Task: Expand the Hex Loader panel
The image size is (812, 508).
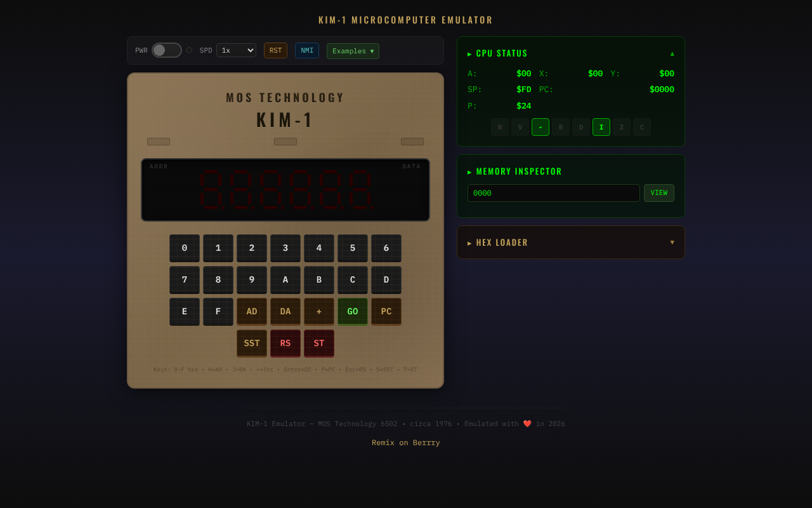Action: pyautogui.click(x=570, y=242)
